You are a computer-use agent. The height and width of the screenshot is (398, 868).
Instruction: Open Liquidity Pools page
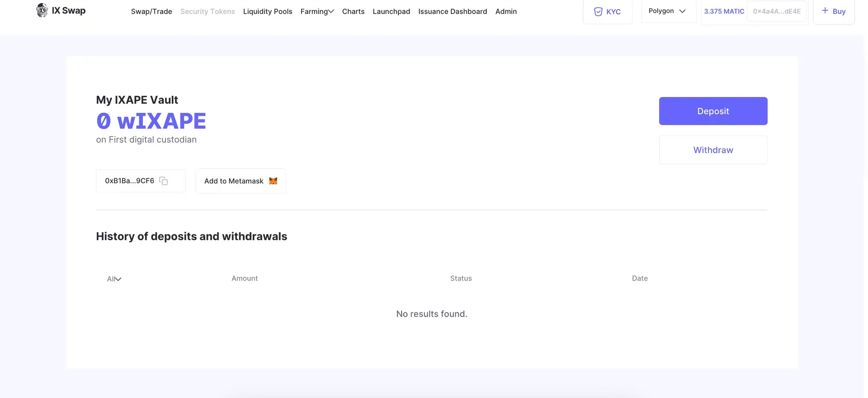pyautogui.click(x=268, y=11)
